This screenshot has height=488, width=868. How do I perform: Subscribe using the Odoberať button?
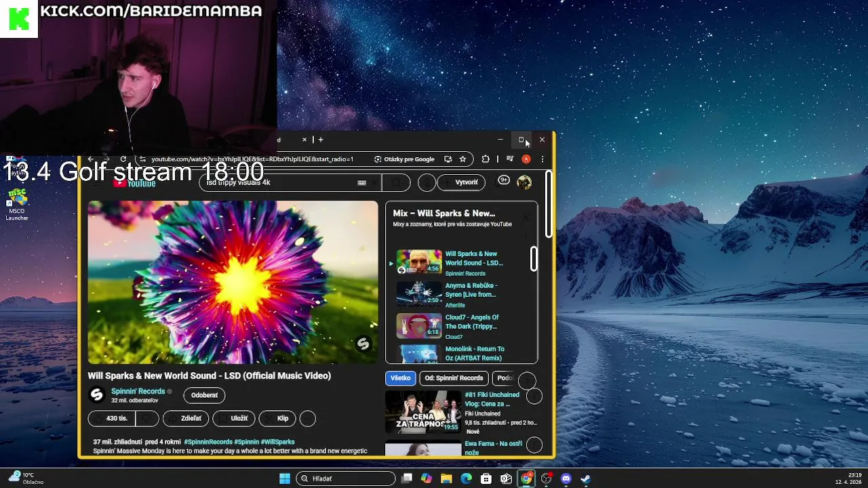(x=204, y=395)
